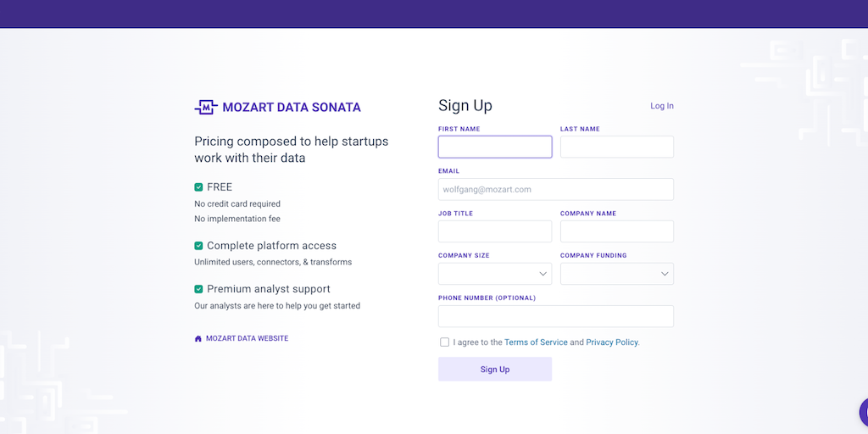Click the Phone Number optional field
Viewport: 868px width, 434px height.
click(x=556, y=316)
